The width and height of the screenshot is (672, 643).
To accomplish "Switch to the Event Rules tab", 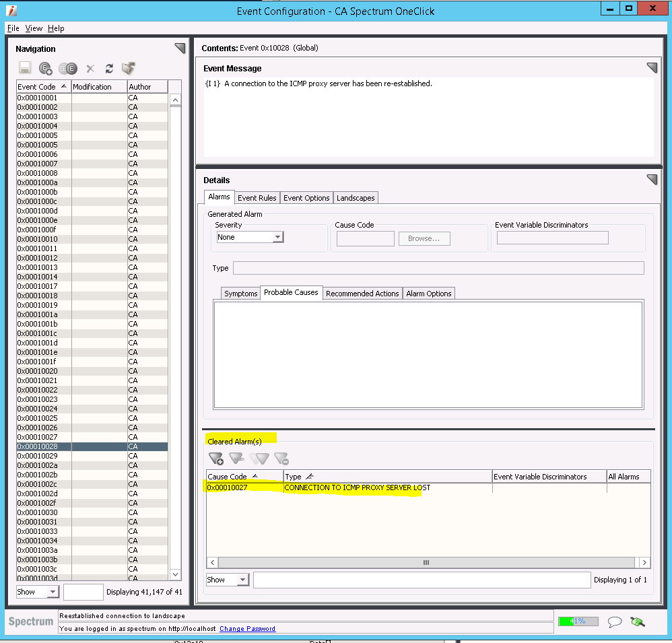I will point(257,198).
